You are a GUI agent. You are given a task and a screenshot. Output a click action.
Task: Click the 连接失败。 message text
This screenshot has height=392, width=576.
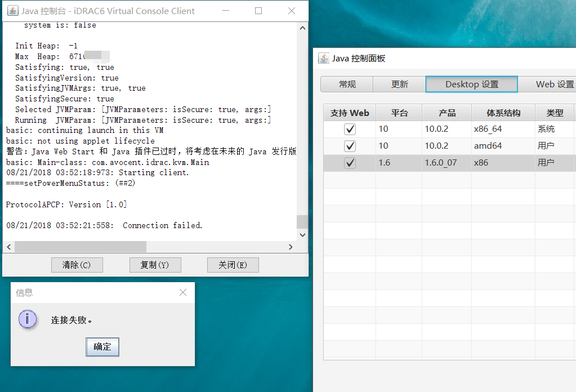coord(72,320)
